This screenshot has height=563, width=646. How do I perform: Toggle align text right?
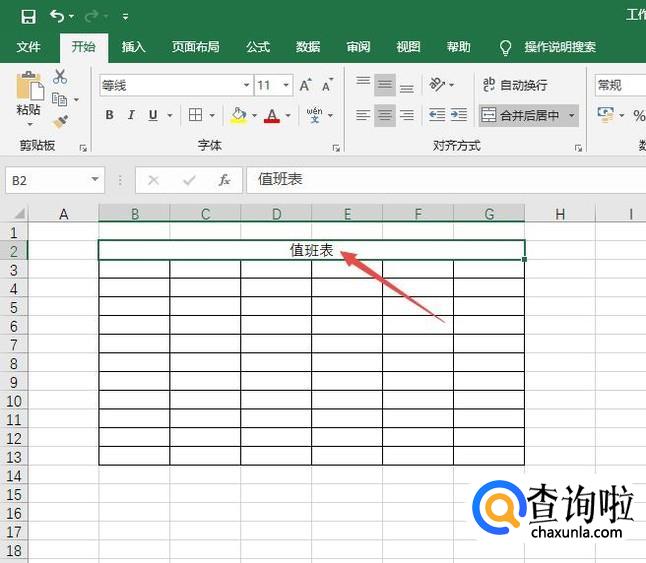click(x=407, y=115)
